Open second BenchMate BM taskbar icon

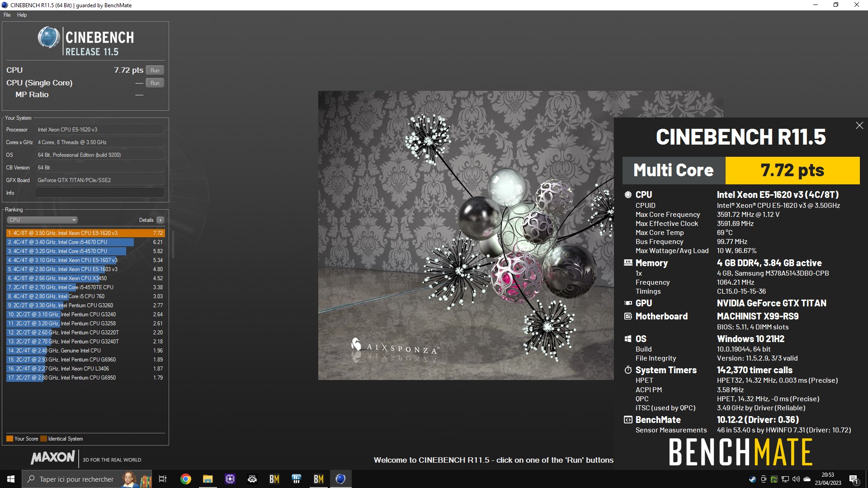319,479
